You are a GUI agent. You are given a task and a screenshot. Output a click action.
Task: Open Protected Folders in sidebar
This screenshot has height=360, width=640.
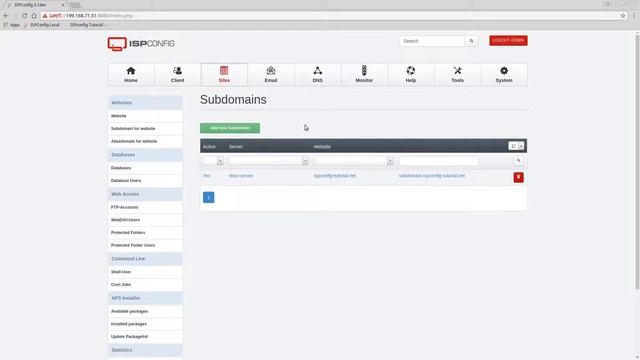tap(145, 233)
